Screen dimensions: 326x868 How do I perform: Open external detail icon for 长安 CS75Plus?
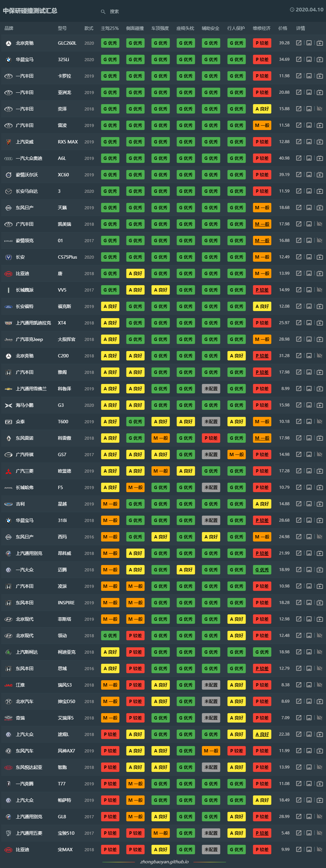pos(299,257)
